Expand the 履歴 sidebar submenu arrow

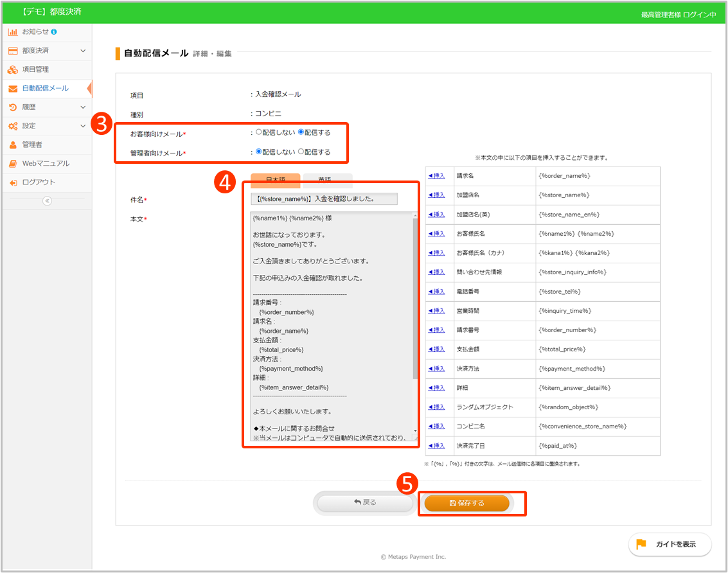pyautogui.click(x=83, y=107)
